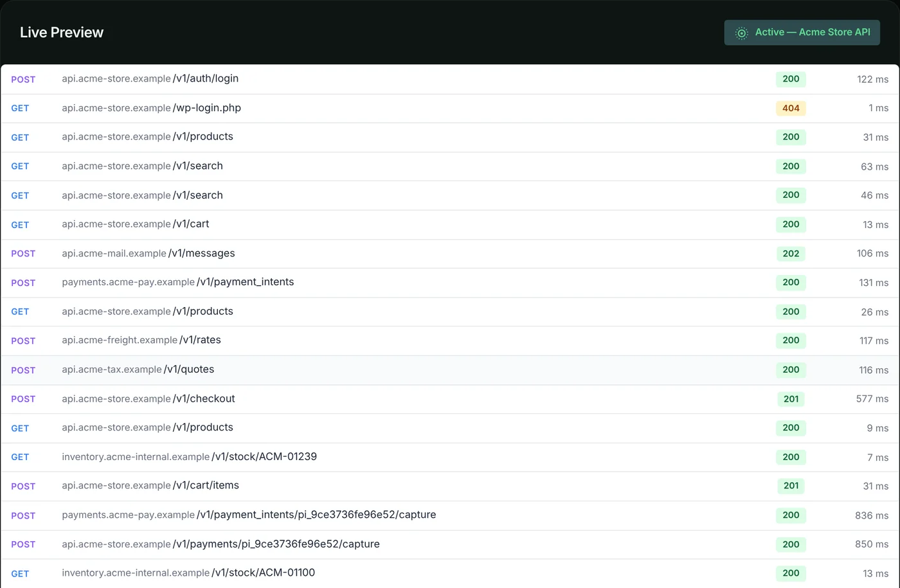900x588 pixels.
Task: Select the /wp-login.php path text
Action: click(x=207, y=108)
